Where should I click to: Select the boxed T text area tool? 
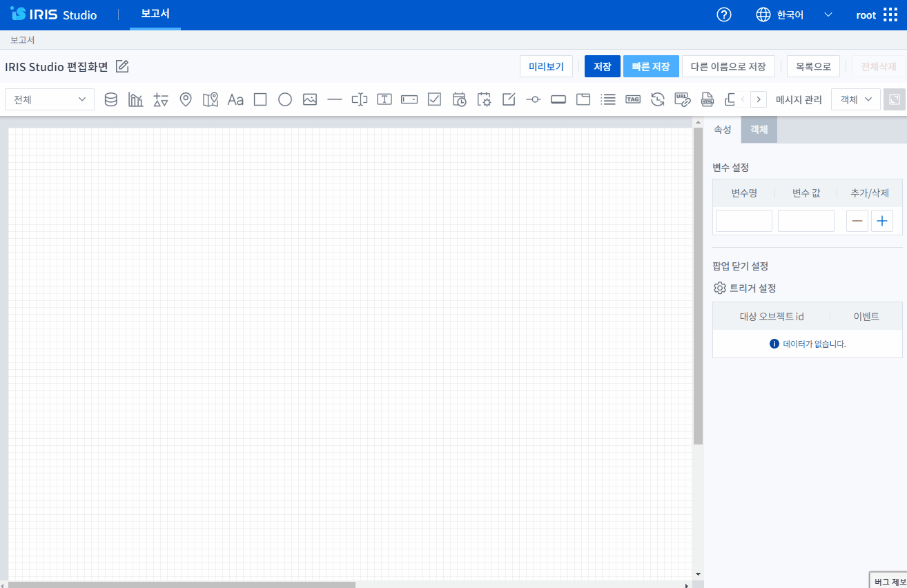(x=384, y=99)
